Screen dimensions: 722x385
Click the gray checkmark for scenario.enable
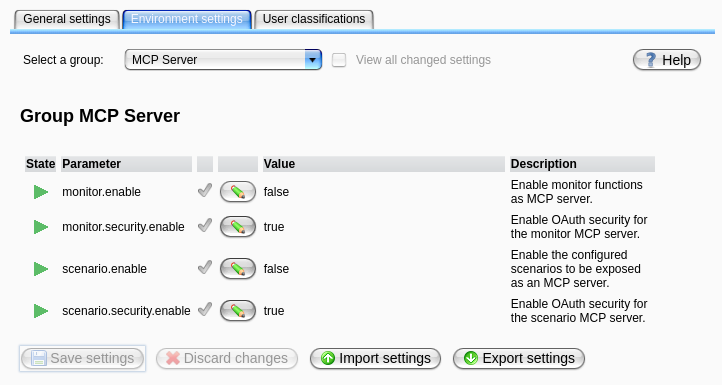tap(205, 267)
